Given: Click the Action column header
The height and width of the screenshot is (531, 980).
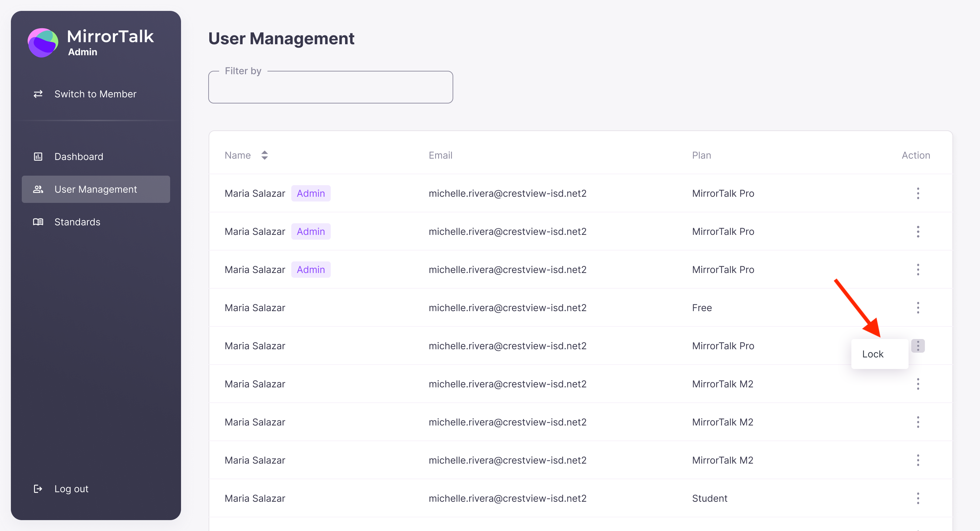Looking at the screenshot, I should pyautogui.click(x=916, y=155).
